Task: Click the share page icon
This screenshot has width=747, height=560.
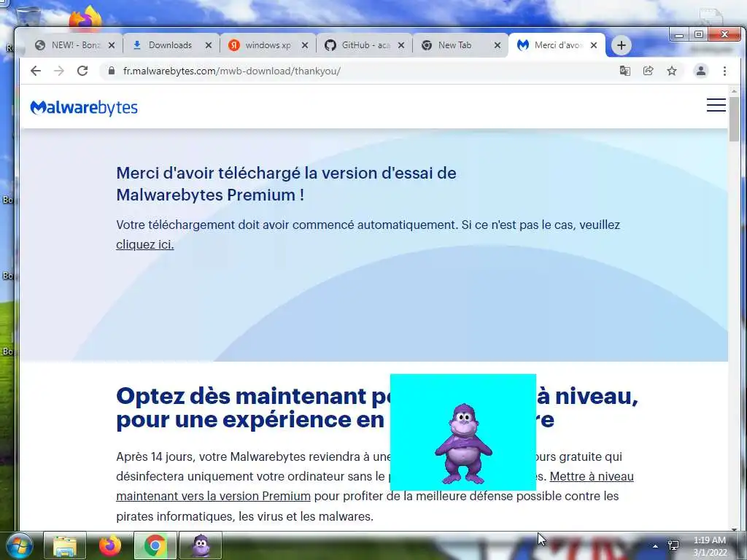Action: click(x=648, y=71)
